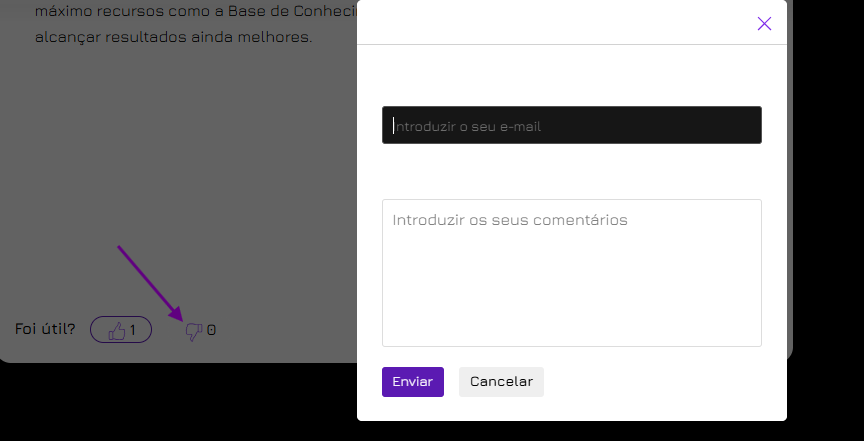Screen dimensions: 864x441
Task: Click the thumbs-down icon
Action: pyautogui.click(x=194, y=331)
